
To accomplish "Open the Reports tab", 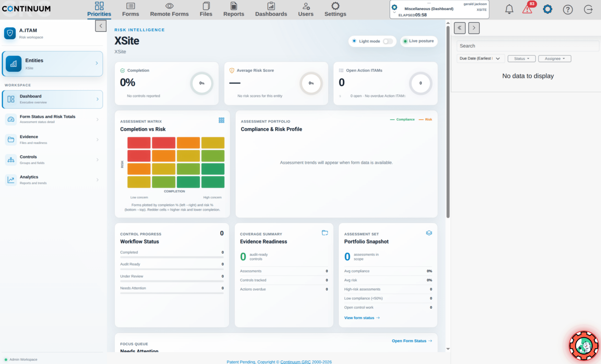I will [x=234, y=10].
